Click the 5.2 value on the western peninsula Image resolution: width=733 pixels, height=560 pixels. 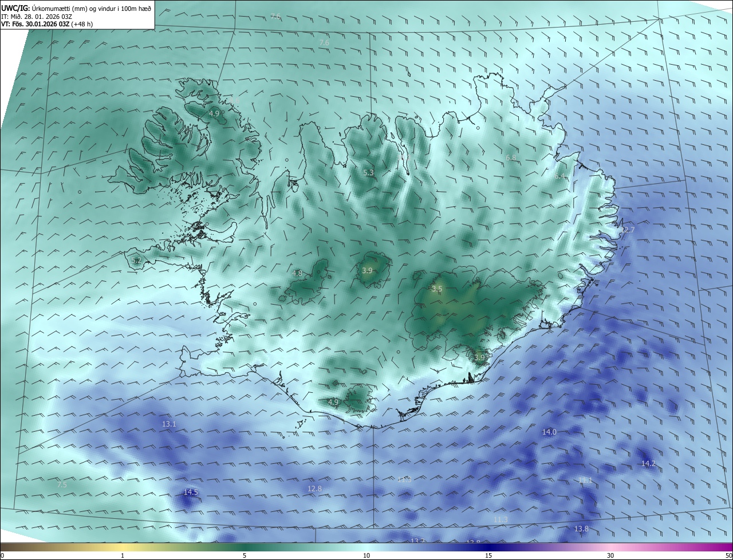click(x=136, y=261)
